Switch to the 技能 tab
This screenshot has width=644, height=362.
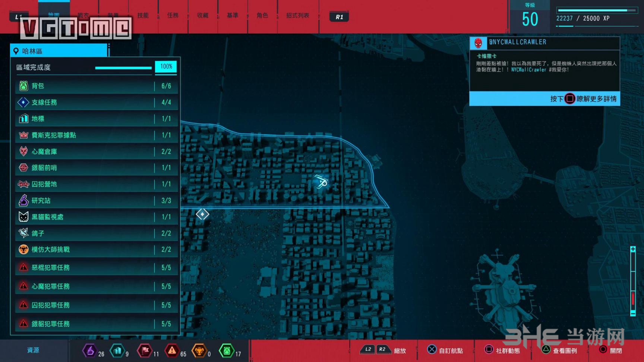pyautogui.click(x=143, y=15)
